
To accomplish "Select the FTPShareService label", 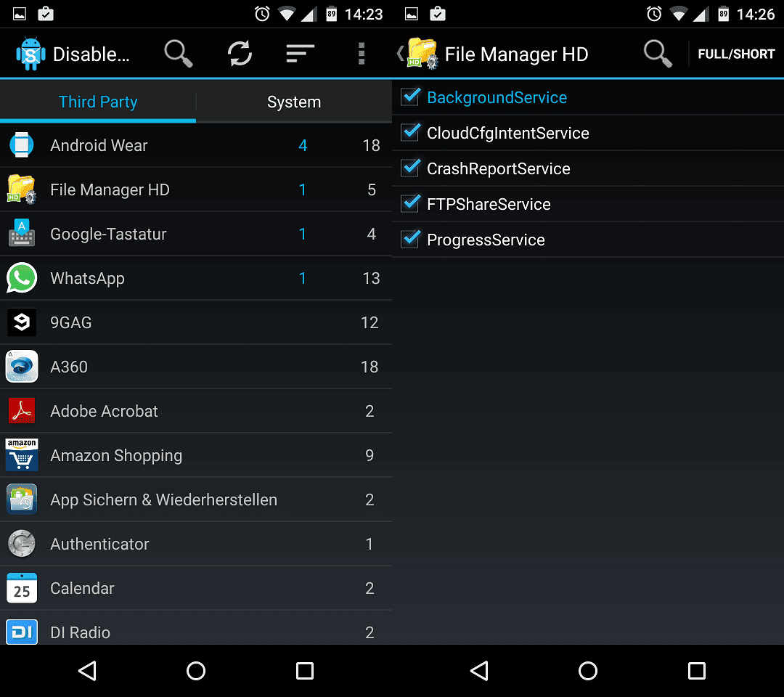I will [489, 204].
